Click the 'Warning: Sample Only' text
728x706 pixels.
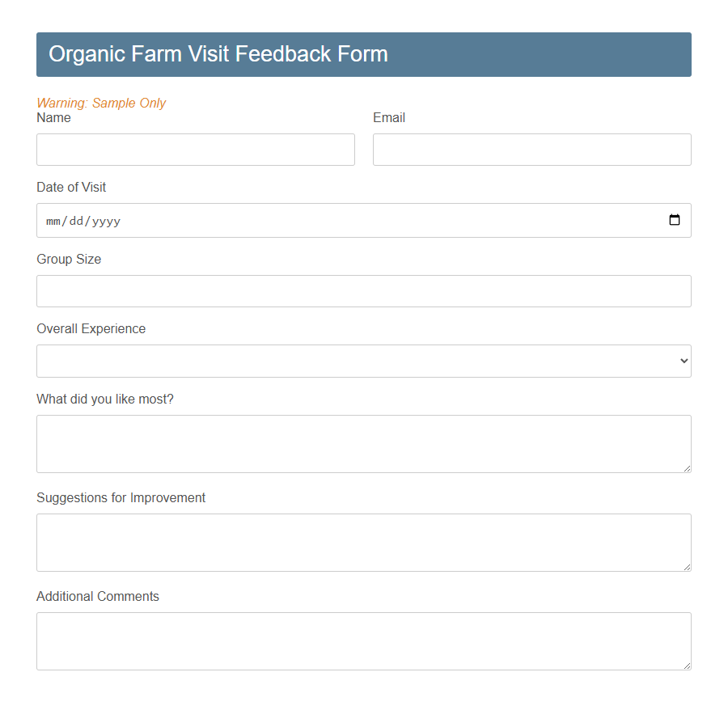click(101, 103)
